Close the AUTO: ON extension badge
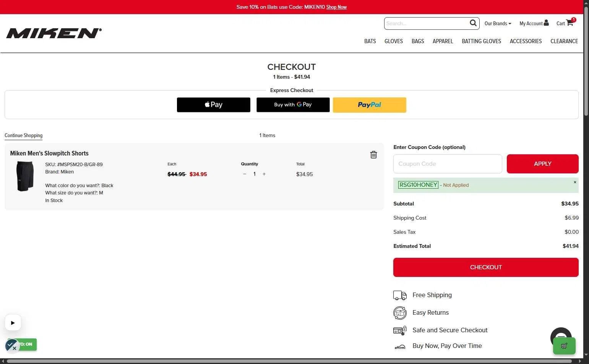Image resolution: width=589 pixels, height=364 pixels. [15, 348]
